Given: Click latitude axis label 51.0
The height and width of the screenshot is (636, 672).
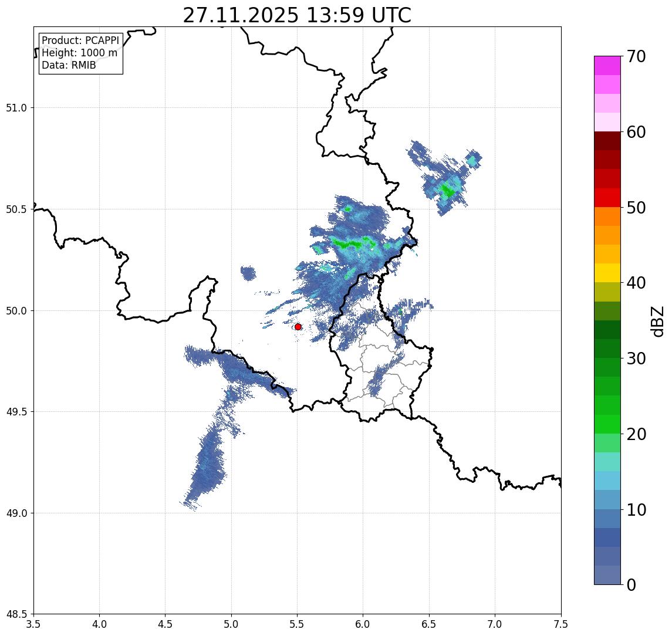Looking at the screenshot, I should point(16,108).
